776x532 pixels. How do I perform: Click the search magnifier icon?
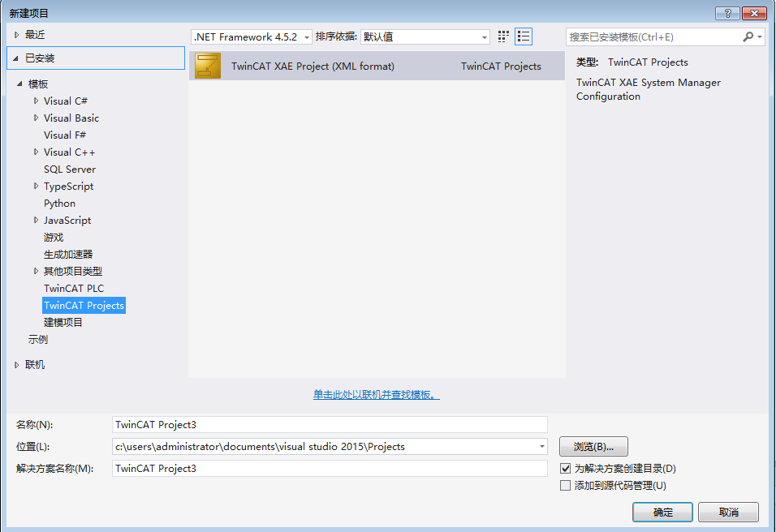click(x=748, y=36)
